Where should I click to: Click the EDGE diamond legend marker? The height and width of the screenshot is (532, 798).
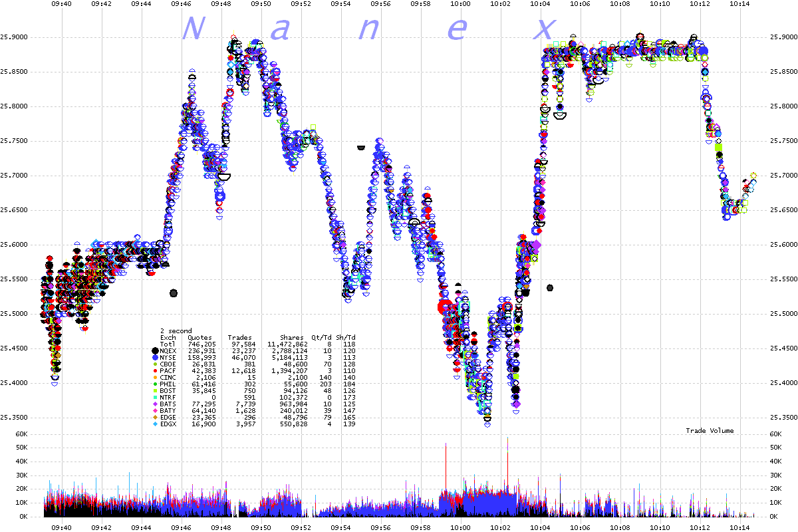pyautogui.click(x=155, y=417)
